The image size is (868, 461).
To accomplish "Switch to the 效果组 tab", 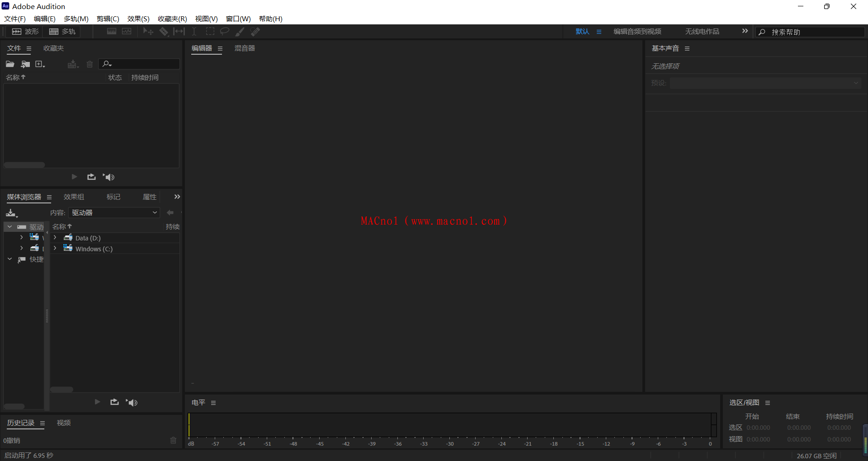I will (74, 197).
